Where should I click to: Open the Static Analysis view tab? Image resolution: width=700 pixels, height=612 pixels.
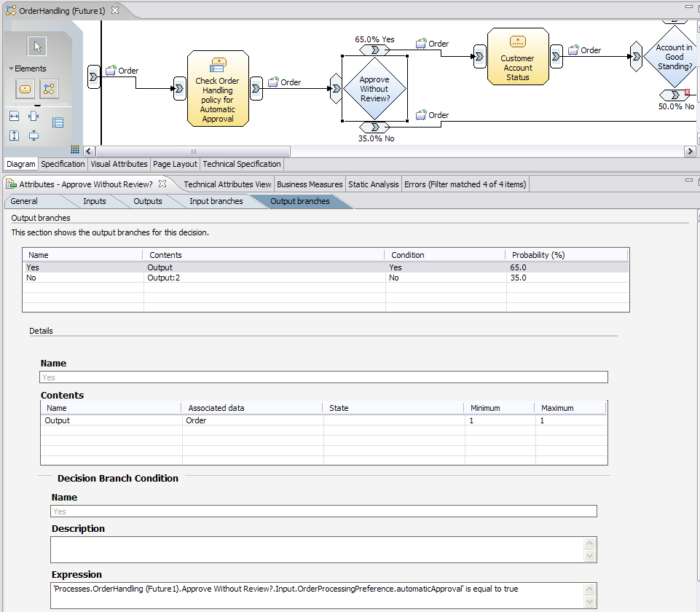tap(373, 184)
